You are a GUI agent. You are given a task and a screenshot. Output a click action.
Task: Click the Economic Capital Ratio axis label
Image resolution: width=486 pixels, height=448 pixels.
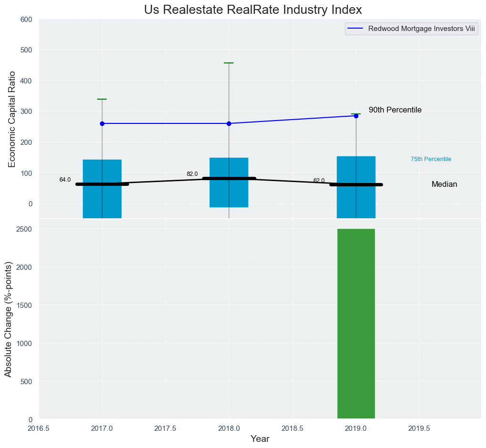point(12,119)
